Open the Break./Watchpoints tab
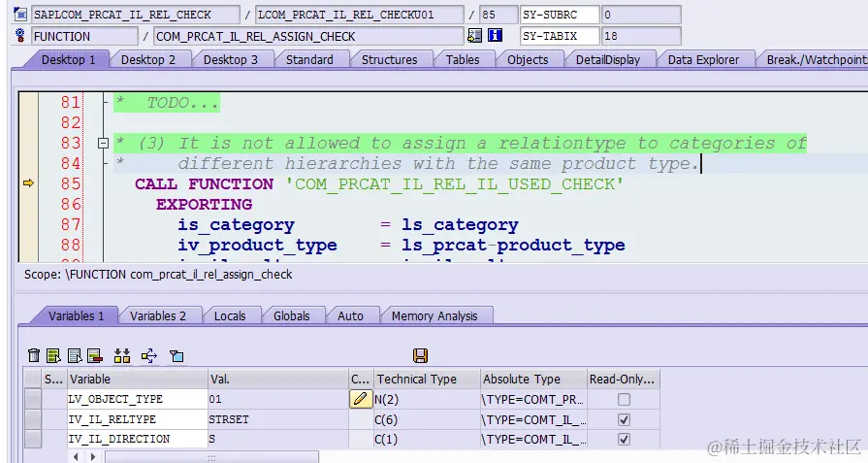The width and height of the screenshot is (868, 463). [817, 60]
